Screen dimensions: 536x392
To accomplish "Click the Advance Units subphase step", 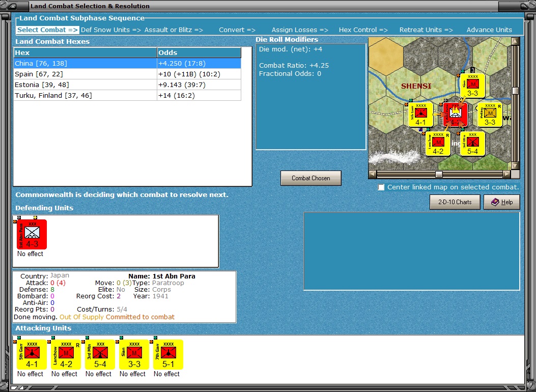I will [x=489, y=30].
